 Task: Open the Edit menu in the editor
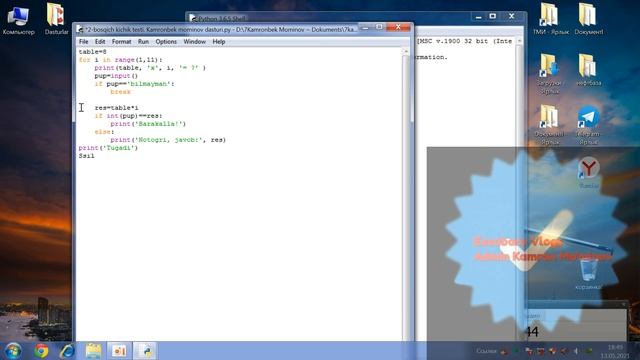point(100,42)
